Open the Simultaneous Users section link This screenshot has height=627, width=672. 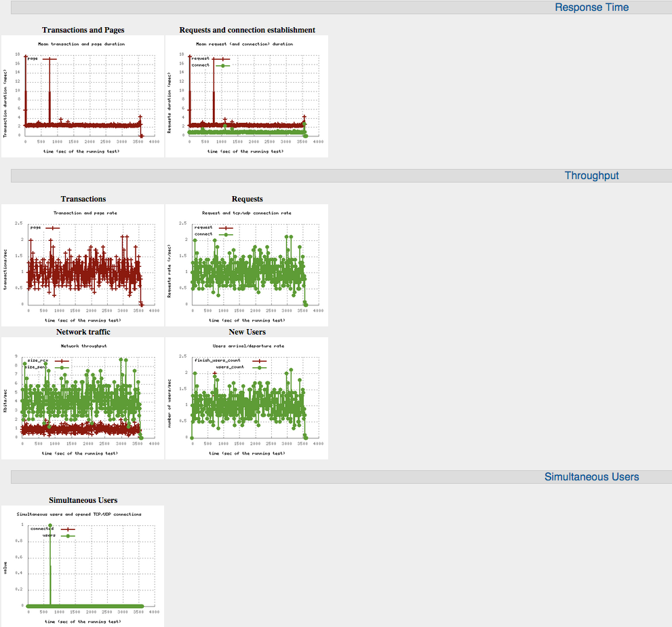[591, 476]
